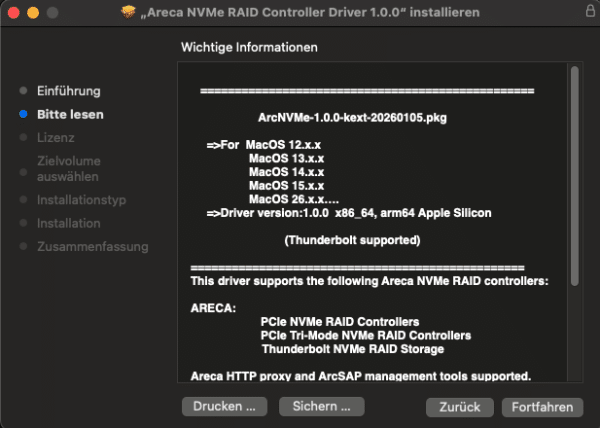Viewport: 600px width, 428px height.
Task: Click the blue bullet beside Bitte lesen
Action: tap(23, 114)
